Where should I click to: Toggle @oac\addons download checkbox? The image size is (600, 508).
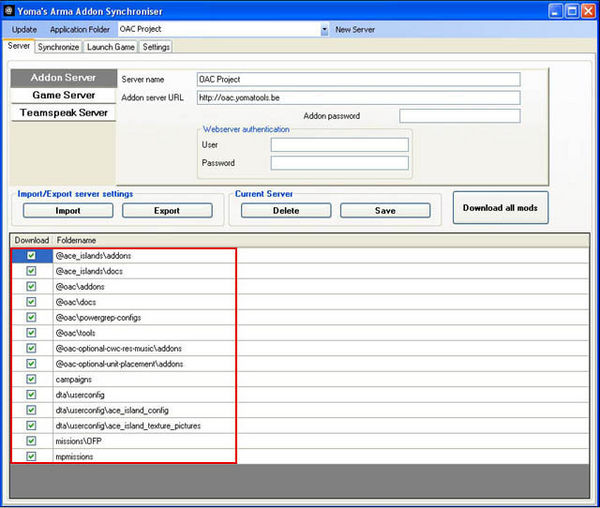[x=31, y=287]
